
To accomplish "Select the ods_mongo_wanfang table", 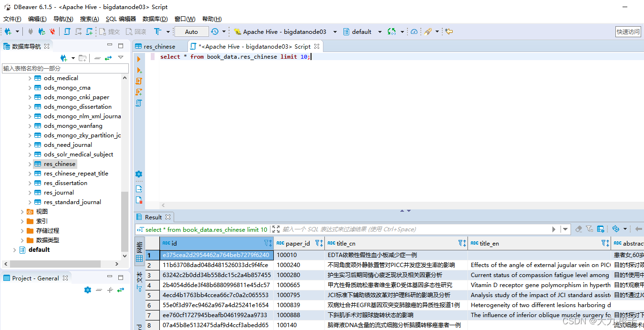I will (73, 126).
